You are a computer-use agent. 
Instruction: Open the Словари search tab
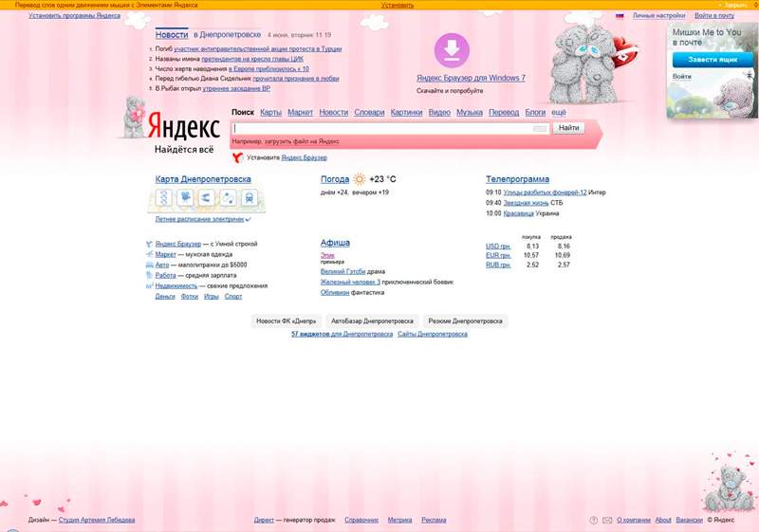(x=369, y=112)
